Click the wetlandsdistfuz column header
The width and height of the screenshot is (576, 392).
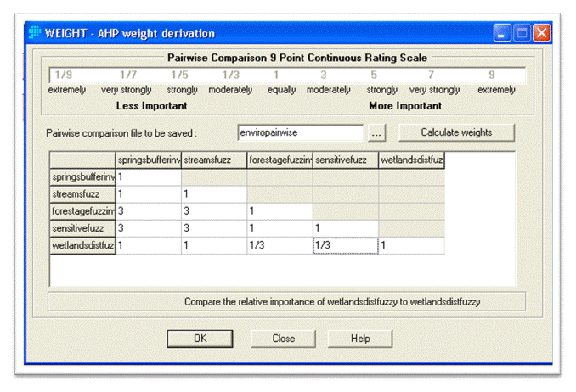point(411,159)
